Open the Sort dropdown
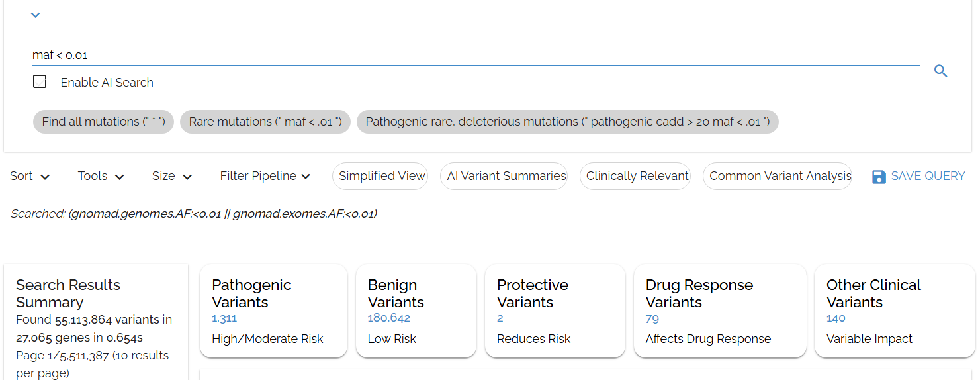The image size is (980, 380). [30, 176]
